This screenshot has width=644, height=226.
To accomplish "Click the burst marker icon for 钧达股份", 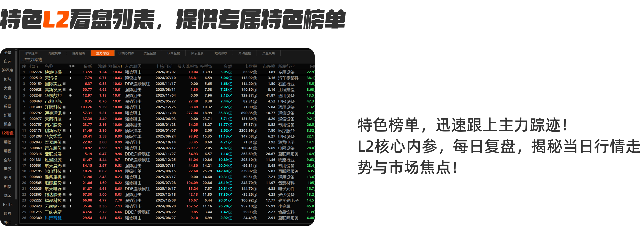I will click(x=70, y=195).
